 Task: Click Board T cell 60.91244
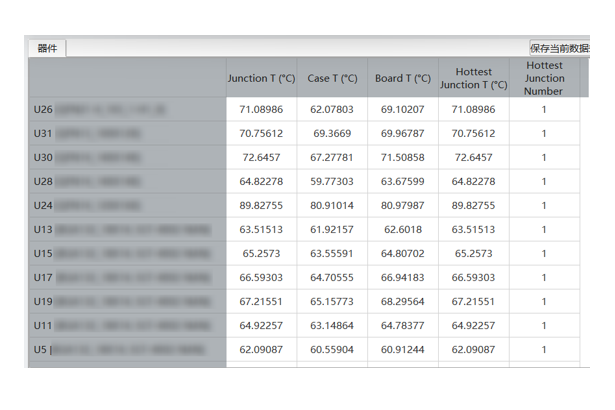403,349
